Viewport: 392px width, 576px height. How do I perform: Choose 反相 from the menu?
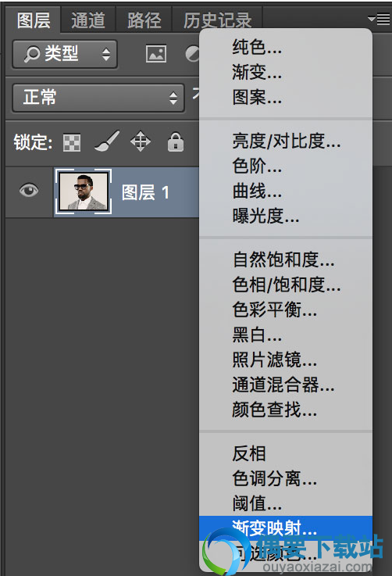[x=286, y=453]
